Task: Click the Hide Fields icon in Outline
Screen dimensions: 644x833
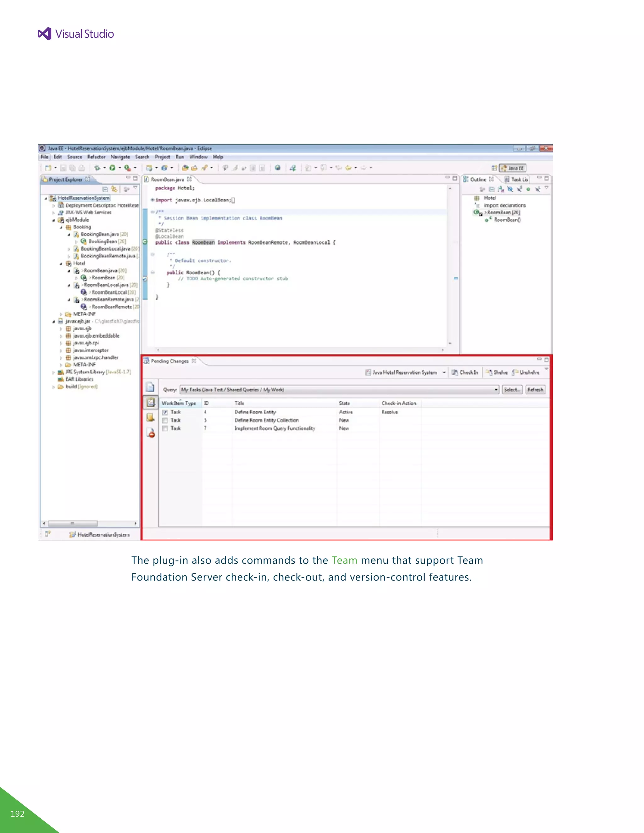Action: coord(510,189)
